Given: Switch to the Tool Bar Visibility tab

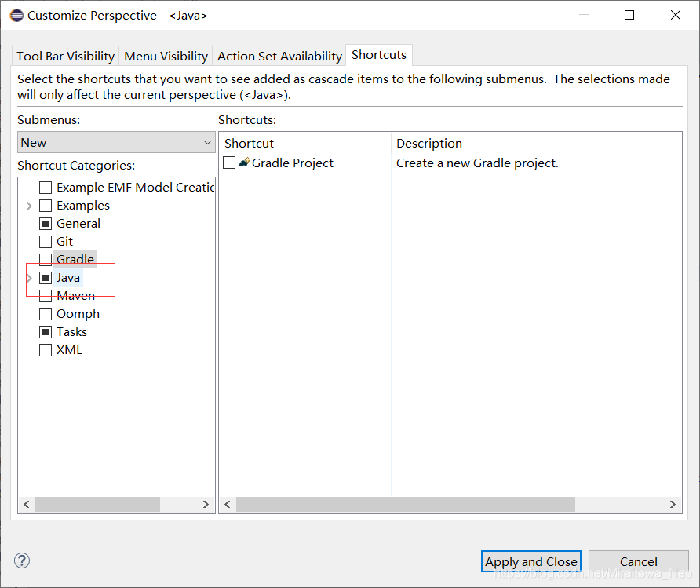Looking at the screenshot, I should [66, 57].
